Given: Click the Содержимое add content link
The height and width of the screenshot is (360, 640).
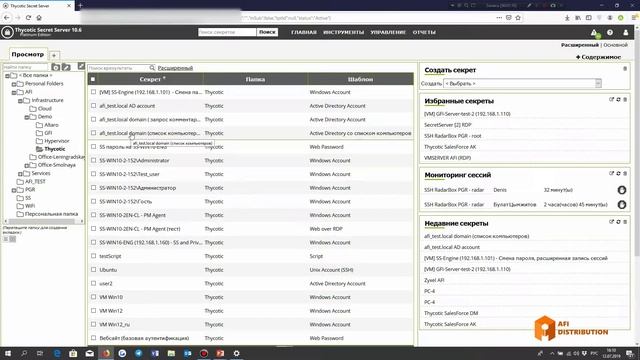Looking at the screenshot, I should point(598,57).
